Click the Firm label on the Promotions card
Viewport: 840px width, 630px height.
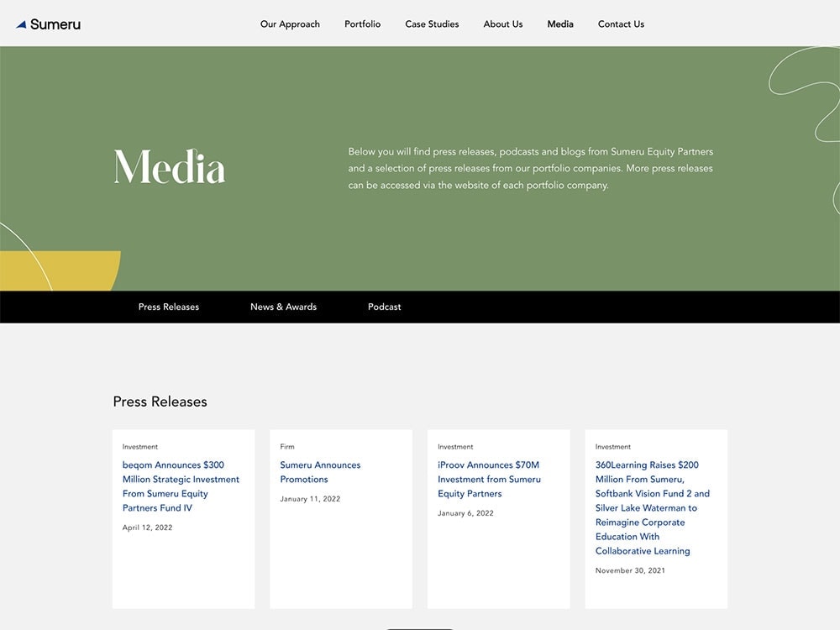287,447
